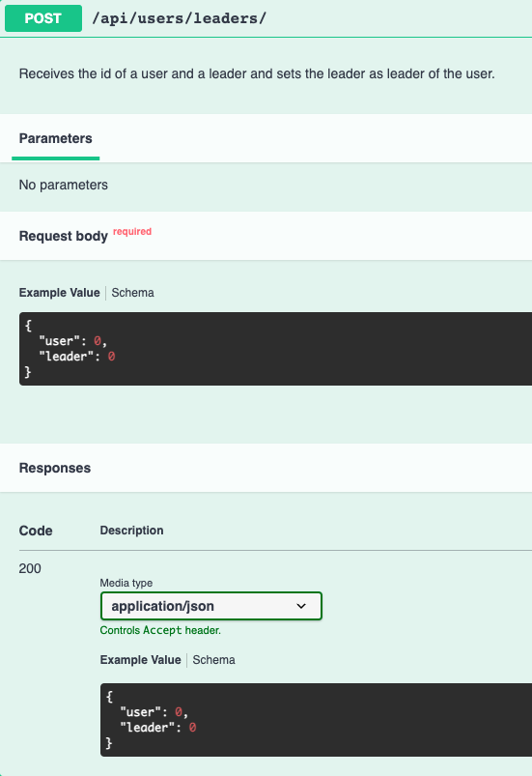Click the Code column header
532x776 pixels.
click(x=36, y=531)
